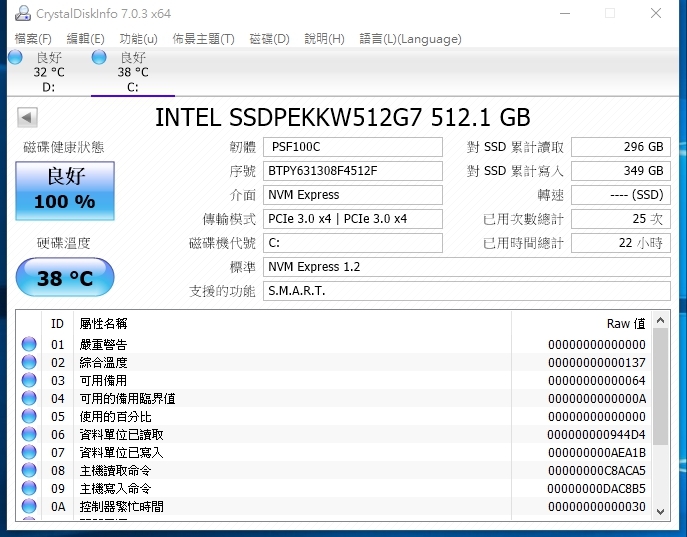The width and height of the screenshot is (687, 537).
Task: Open the 語言(L)(Language) menu
Action: [410, 39]
